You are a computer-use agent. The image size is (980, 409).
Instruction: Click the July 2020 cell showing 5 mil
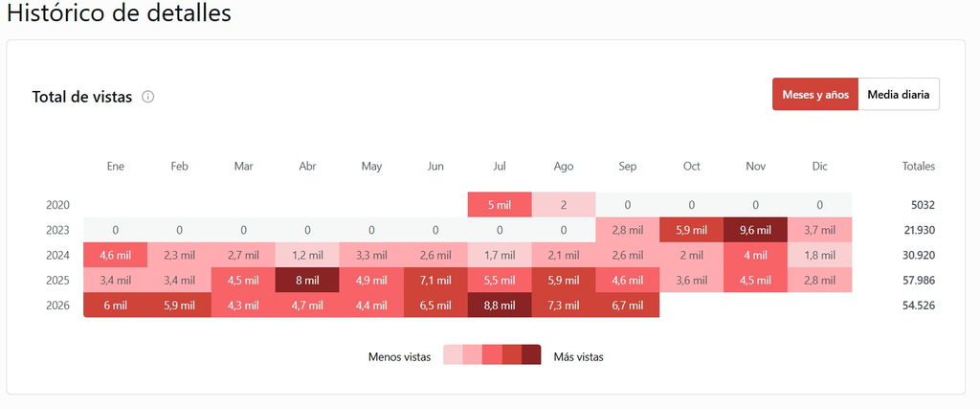[500, 205]
